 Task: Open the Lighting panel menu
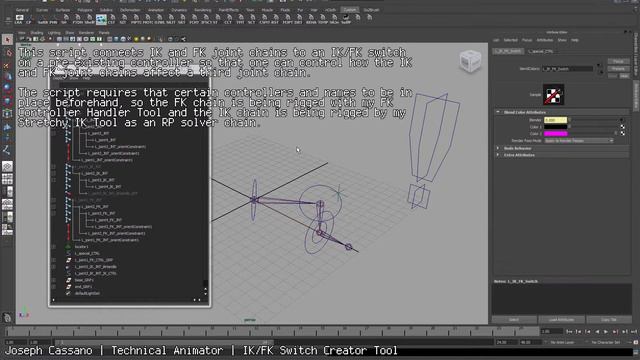tap(54, 33)
